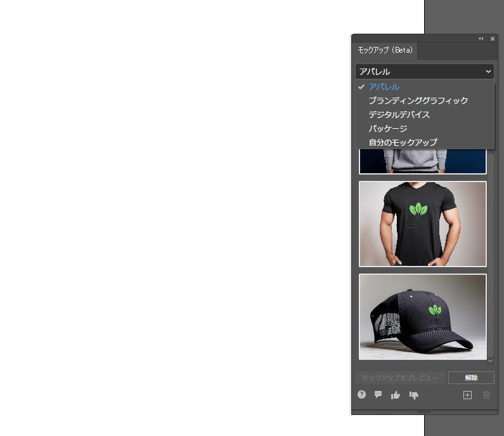Click the trash delete icon
Screen dimensions: 504x436
coord(487,395)
